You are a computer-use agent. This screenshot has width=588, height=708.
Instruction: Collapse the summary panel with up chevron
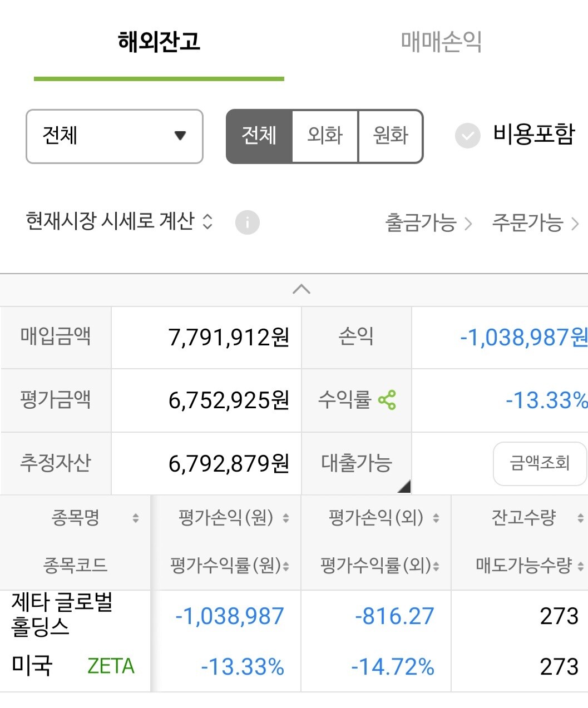point(301,289)
